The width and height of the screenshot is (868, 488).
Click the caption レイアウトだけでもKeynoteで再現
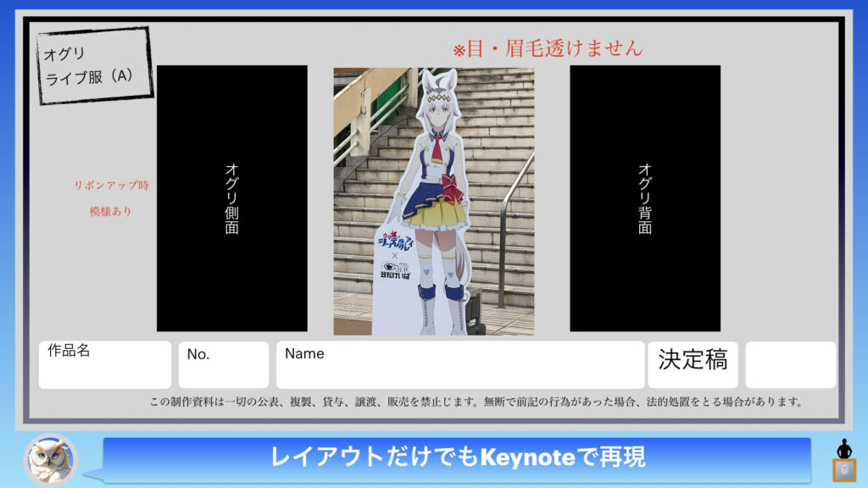[x=457, y=457]
